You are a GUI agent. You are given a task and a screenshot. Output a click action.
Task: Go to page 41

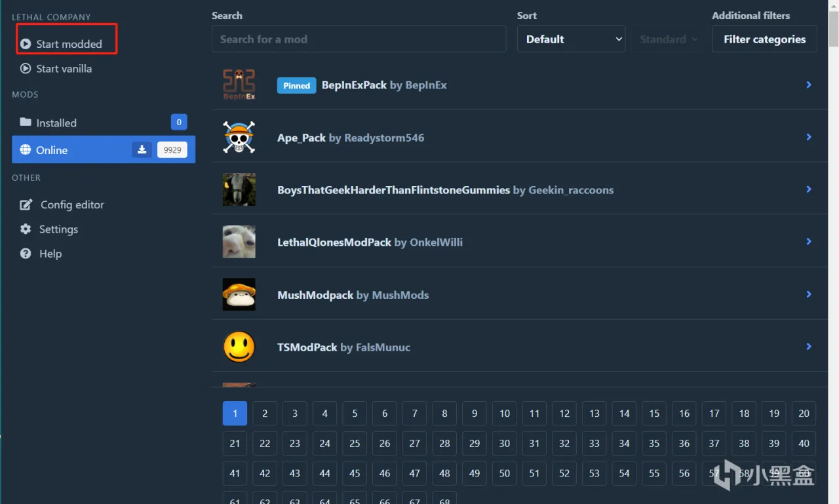235,473
